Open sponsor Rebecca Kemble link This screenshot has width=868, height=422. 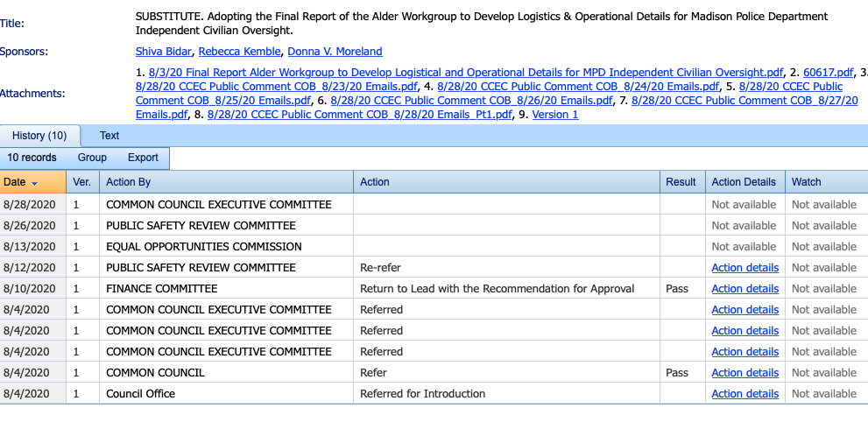click(240, 52)
